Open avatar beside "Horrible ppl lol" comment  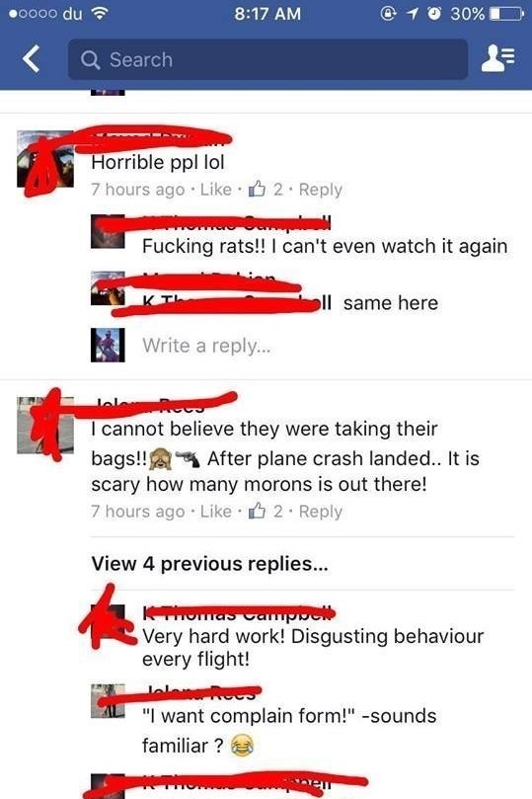45,159
